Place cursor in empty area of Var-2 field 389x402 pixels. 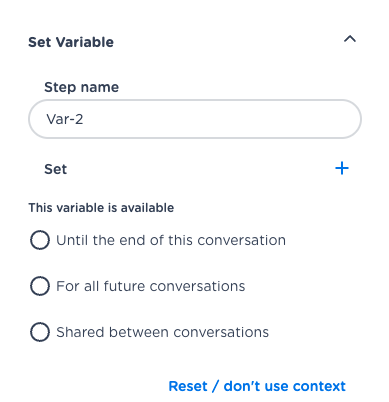220,119
